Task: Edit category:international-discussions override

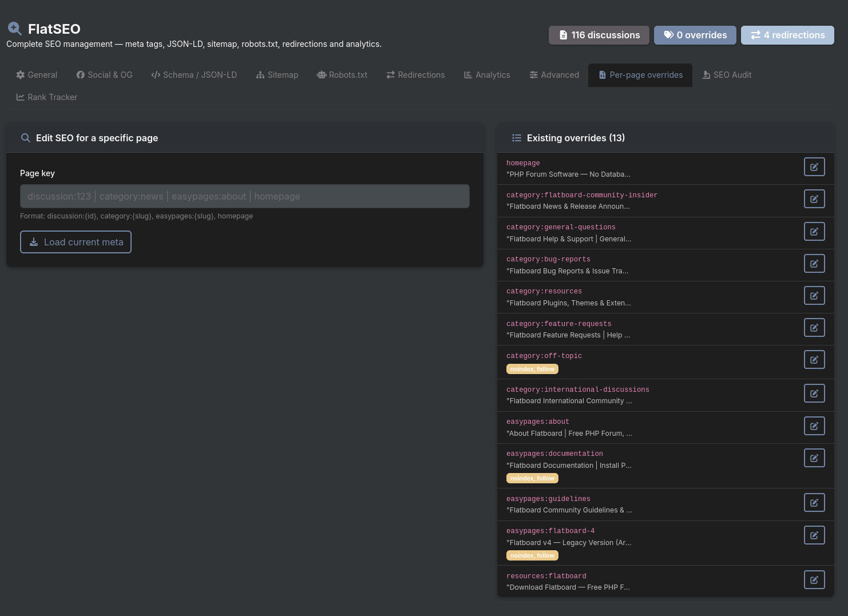Action: (814, 394)
